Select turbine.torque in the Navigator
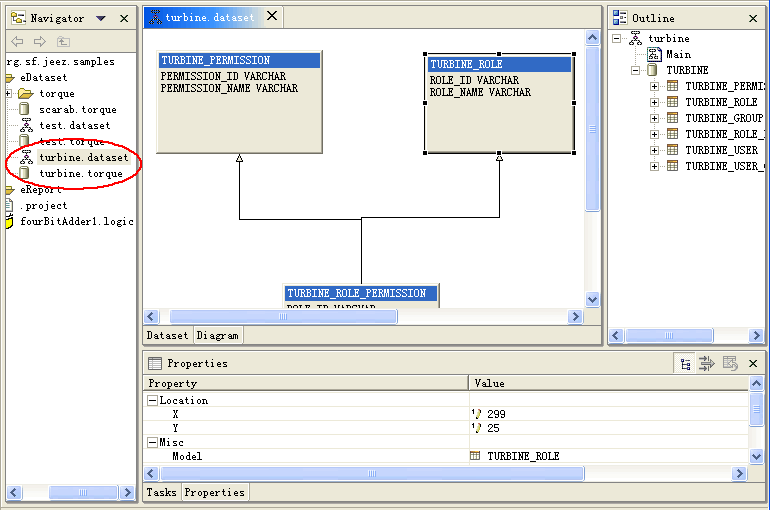770x510 pixels. coord(81,173)
